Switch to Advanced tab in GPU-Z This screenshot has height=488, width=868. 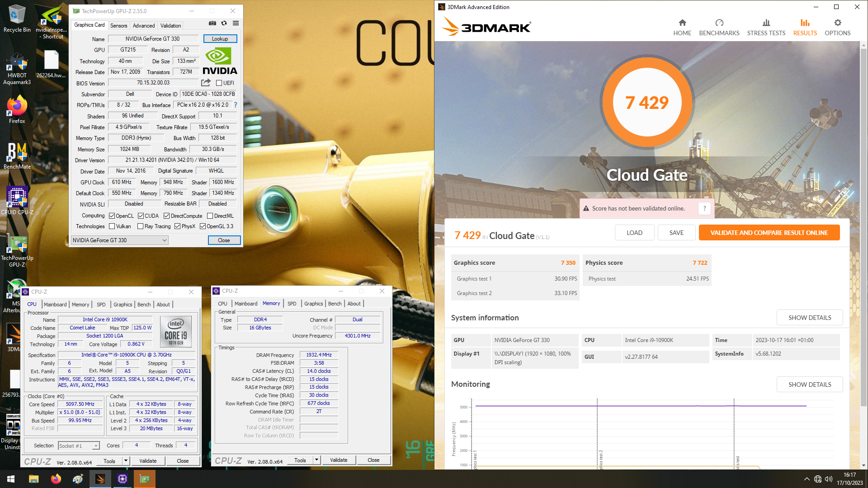pos(144,26)
